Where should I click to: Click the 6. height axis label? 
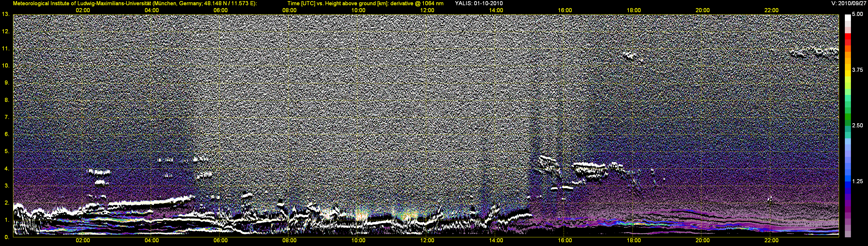pos(7,134)
